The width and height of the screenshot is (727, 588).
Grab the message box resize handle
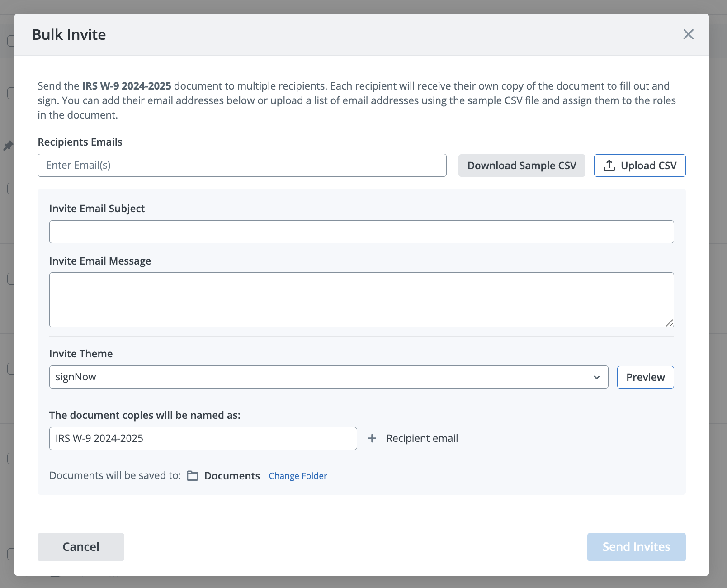point(670,323)
